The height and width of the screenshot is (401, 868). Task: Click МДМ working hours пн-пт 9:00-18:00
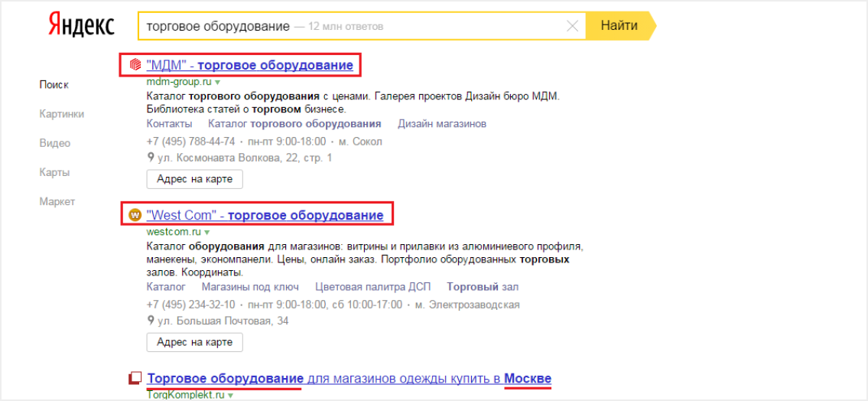pos(288,142)
